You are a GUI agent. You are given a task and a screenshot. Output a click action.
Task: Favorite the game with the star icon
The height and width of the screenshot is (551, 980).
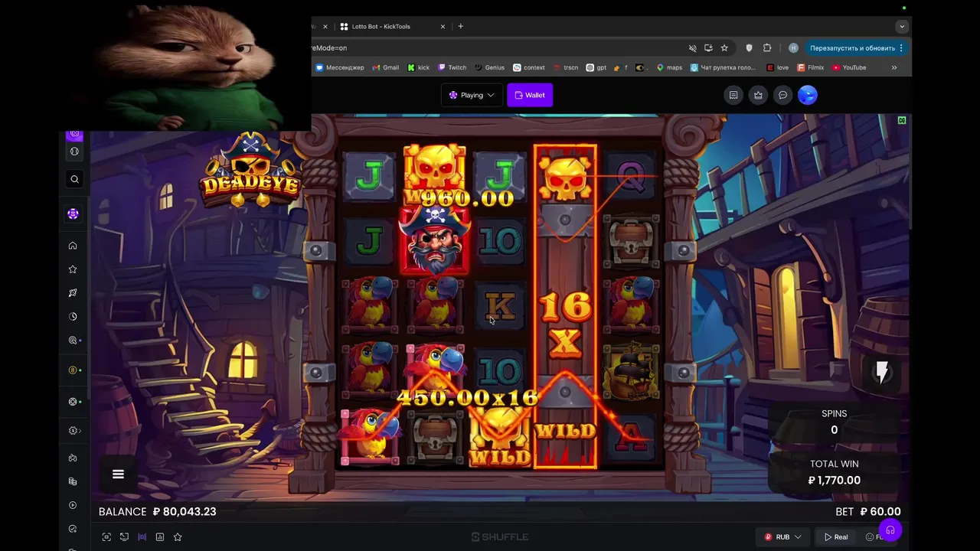pyautogui.click(x=178, y=537)
